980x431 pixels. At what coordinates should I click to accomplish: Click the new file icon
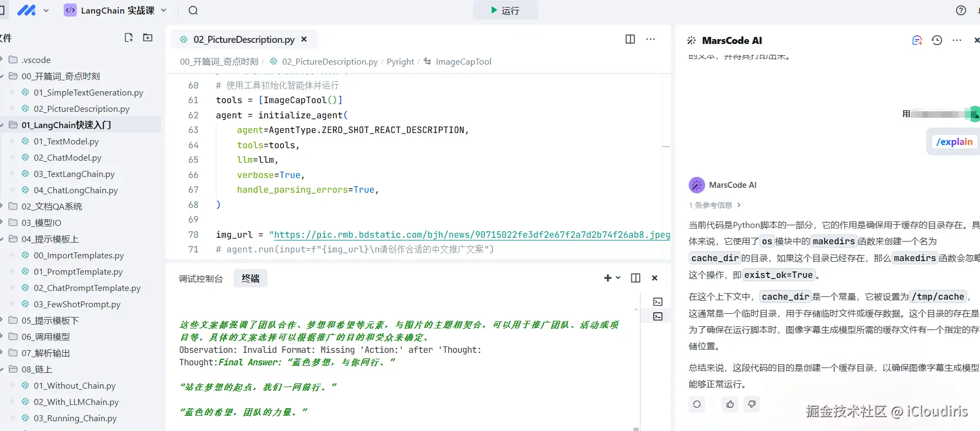click(x=129, y=37)
